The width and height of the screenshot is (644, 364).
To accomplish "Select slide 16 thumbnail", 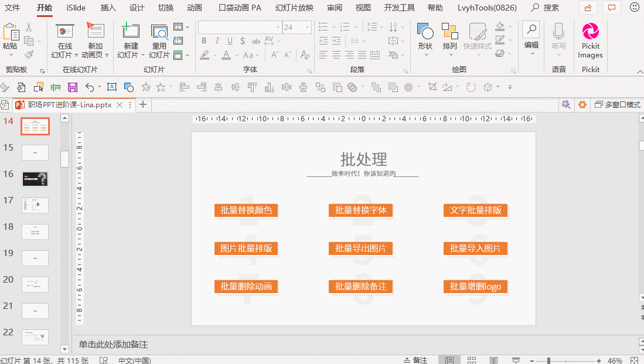I will 35,179.
